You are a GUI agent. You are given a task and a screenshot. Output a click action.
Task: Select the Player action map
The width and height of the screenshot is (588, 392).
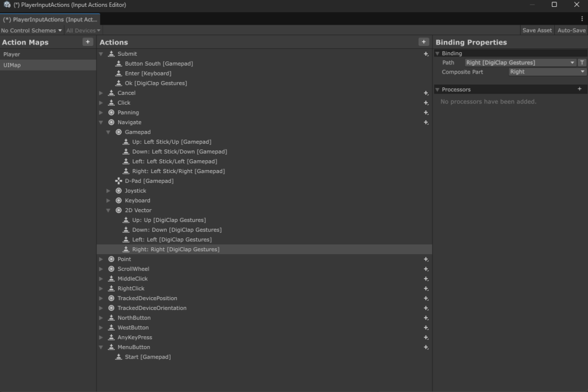click(x=11, y=55)
